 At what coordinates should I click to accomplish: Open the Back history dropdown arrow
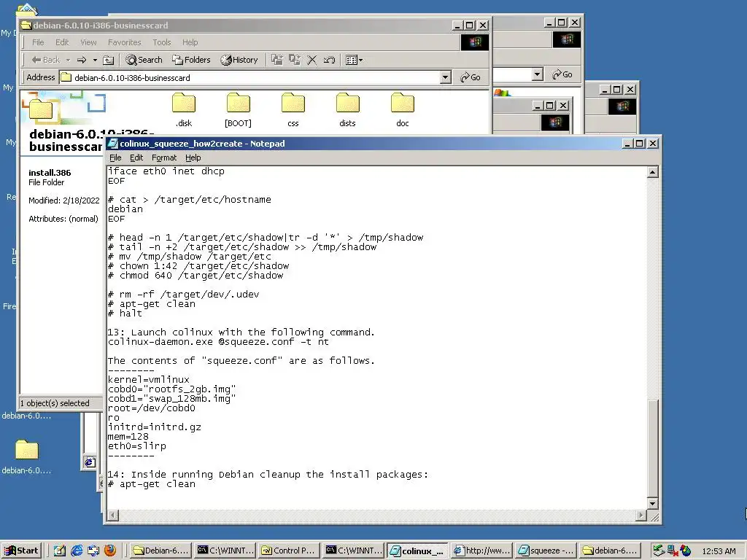[68, 60]
